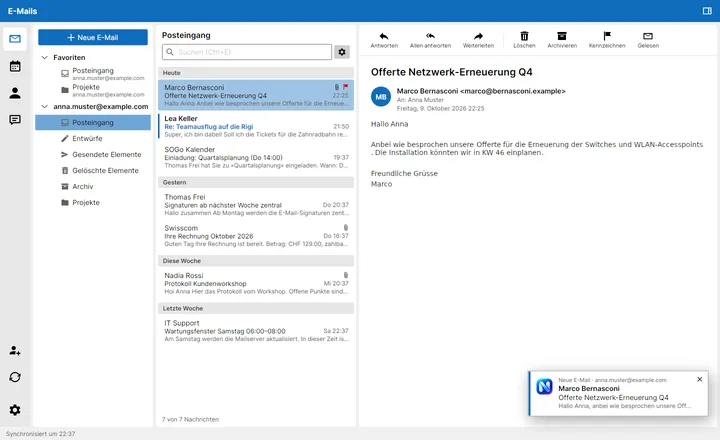Toggle the layout panel icon in title bar
The height and width of the screenshot is (440, 720).
[x=707, y=11]
